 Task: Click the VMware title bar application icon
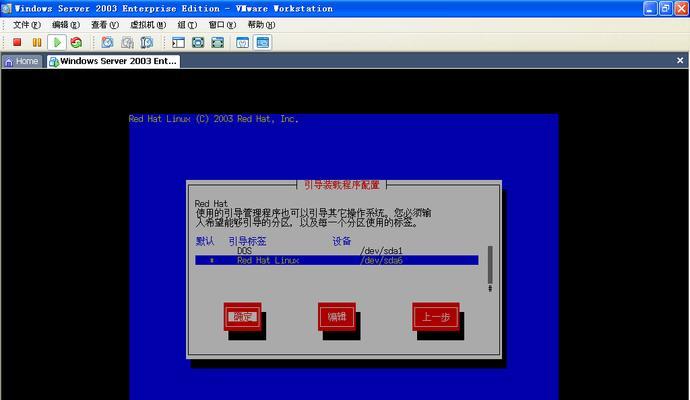[x=6, y=8]
